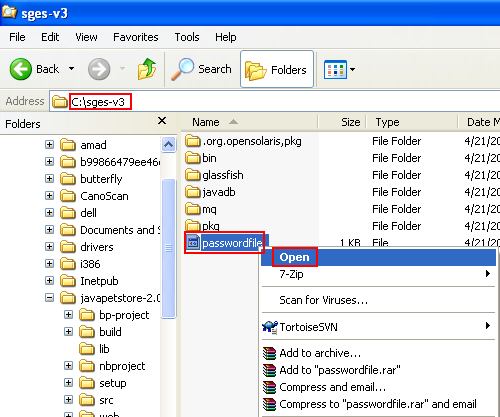This screenshot has height=417, width=500.
Task: Click the .org.opensolaris,pkg folder icon
Action: click(193, 141)
